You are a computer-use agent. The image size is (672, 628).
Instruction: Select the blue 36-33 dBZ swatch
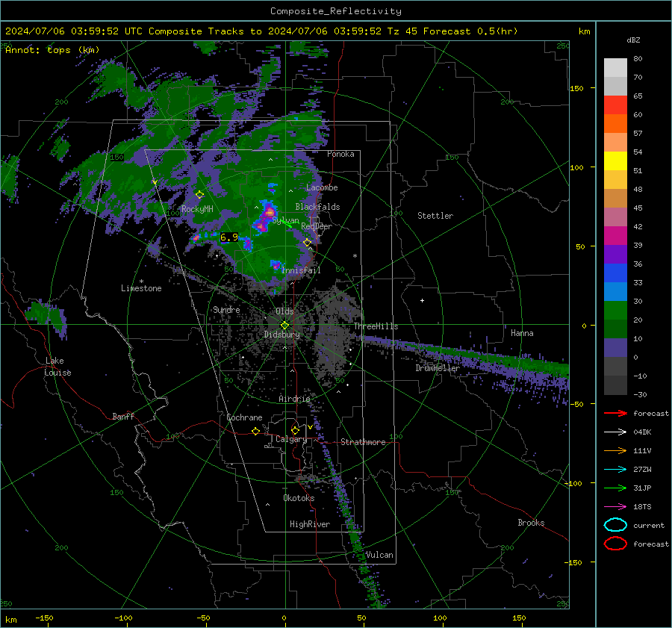(615, 273)
